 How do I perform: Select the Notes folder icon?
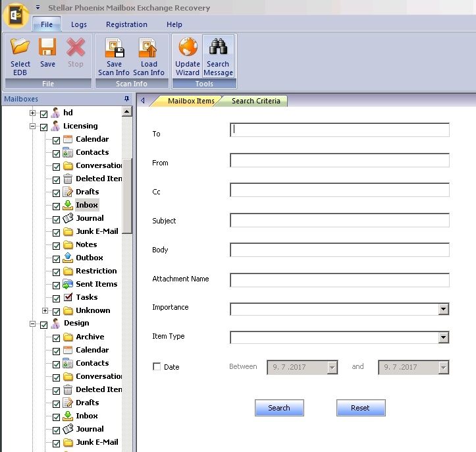(x=68, y=244)
